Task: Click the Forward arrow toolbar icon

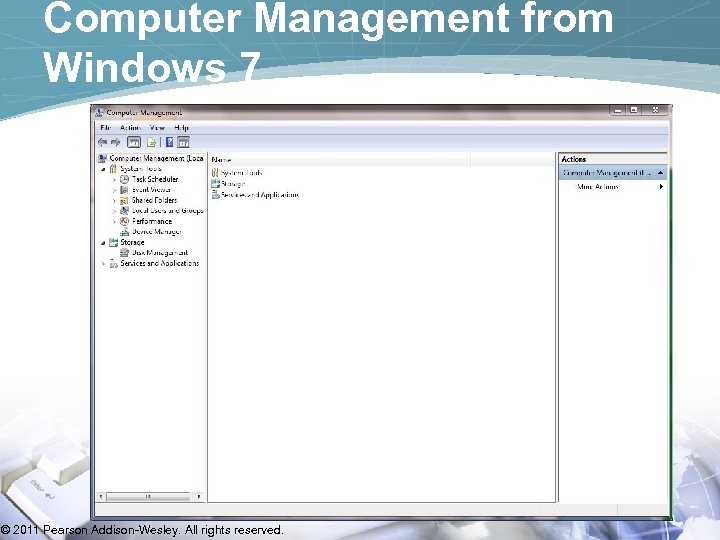Action: [x=115, y=142]
